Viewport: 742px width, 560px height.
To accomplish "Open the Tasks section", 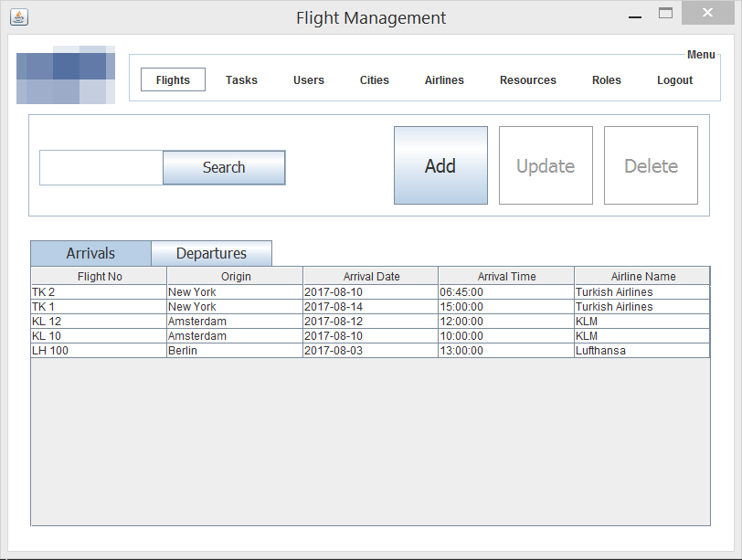I will pyautogui.click(x=241, y=79).
